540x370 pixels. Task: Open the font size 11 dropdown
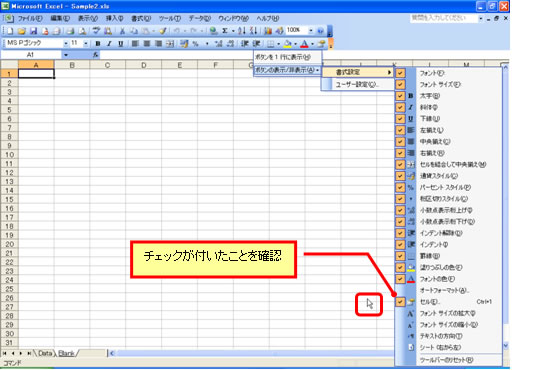pyautogui.click(x=86, y=44)
